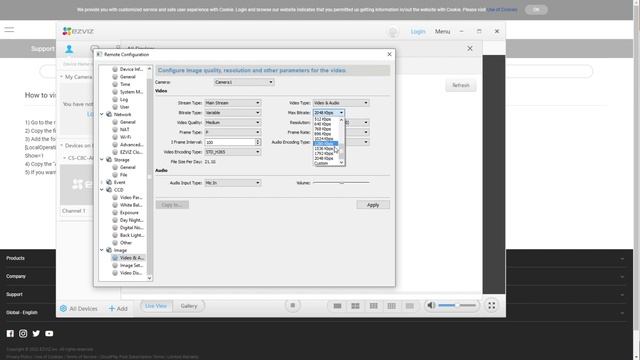Open the User entry in the tree

tap(124, 107)
